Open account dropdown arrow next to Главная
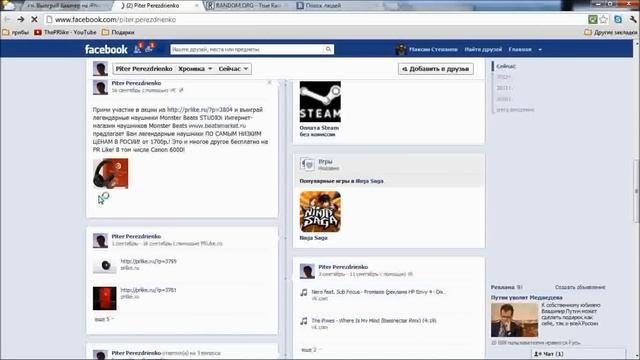This screenshot has height=360, width=640. coord(540,49)
